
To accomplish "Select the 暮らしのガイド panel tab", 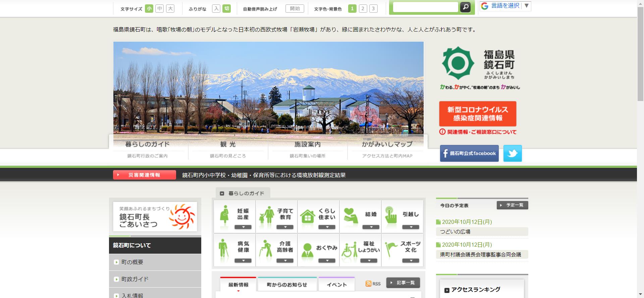I will tap(243, 193).
